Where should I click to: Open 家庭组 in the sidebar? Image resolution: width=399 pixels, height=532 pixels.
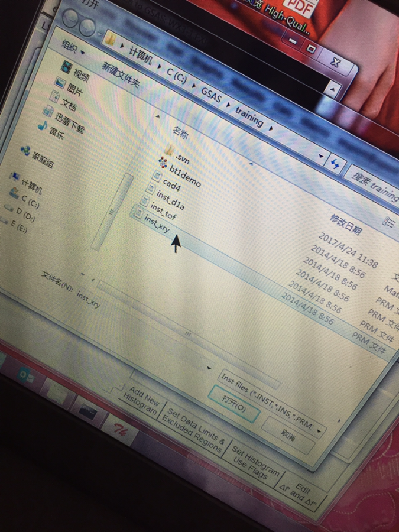pyautogui.click(x=43, y=160)
